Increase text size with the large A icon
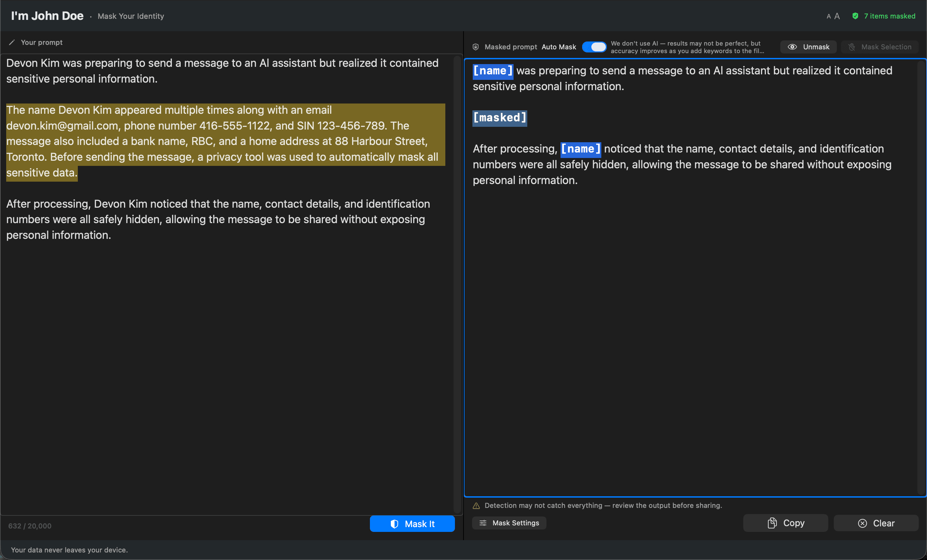Screen dimensions: 927x560 click(x=837, y=16)
